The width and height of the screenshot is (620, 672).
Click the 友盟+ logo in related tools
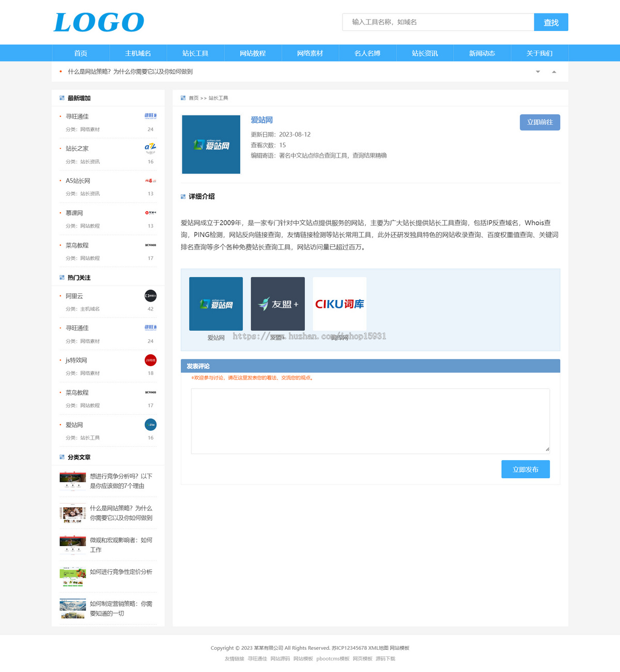277,304
